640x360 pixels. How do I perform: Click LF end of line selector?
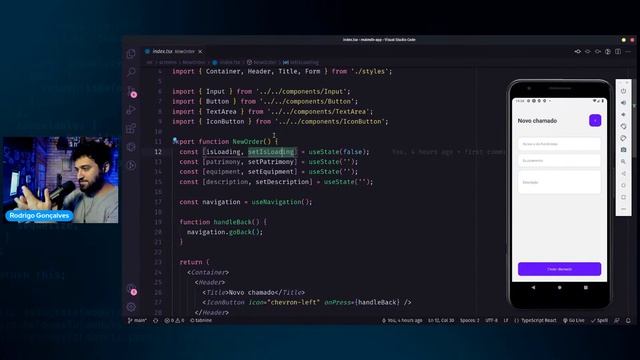click(x=506, y=320)
